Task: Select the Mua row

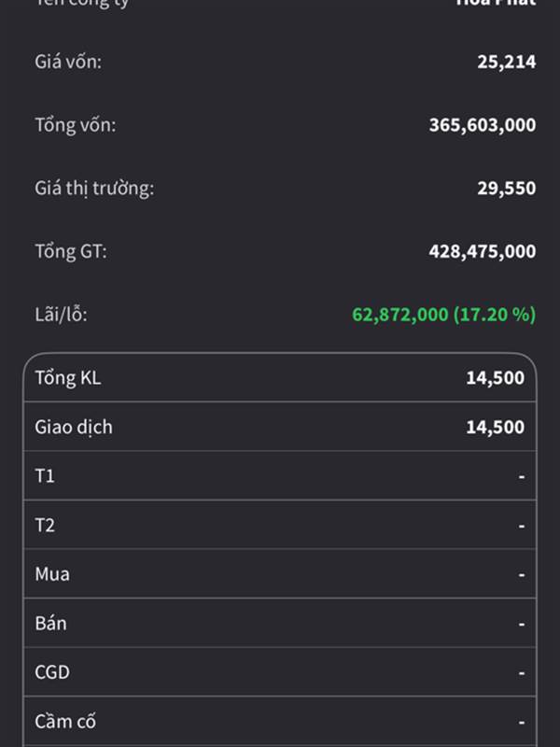Action: (x=280, y=574)
